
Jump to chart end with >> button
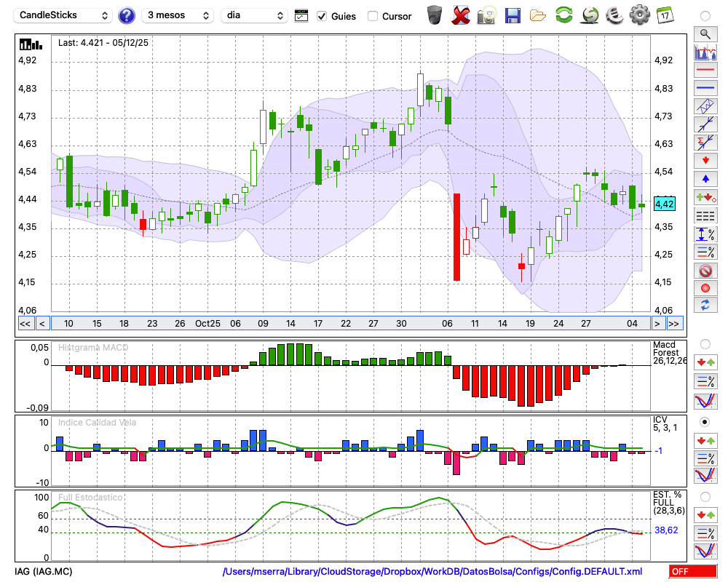click(675, 324)
